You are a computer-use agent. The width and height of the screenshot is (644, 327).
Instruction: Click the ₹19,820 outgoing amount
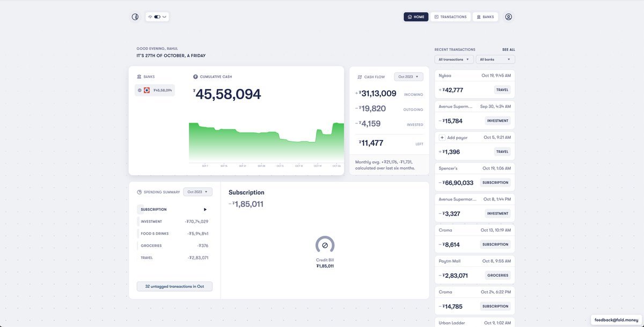(x=371, y=109)
